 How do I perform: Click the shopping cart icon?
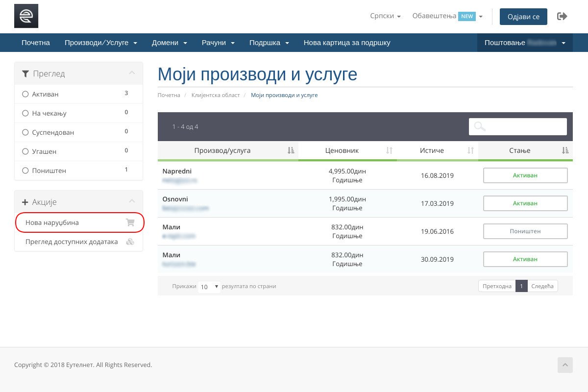pos(130,222)
